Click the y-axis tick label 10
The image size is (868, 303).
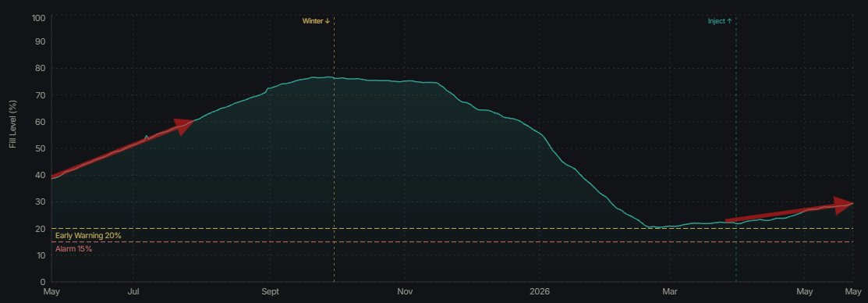click(x=41, y=255)
